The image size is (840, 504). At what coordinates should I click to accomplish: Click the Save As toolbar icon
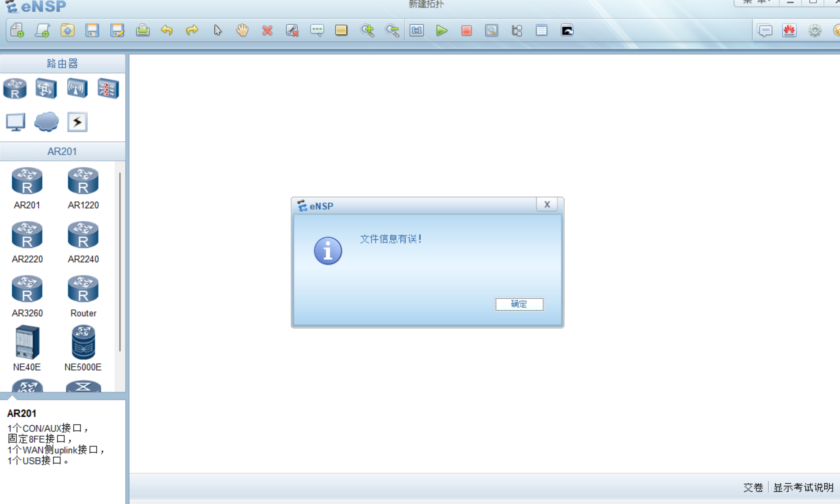click(117, 31)
